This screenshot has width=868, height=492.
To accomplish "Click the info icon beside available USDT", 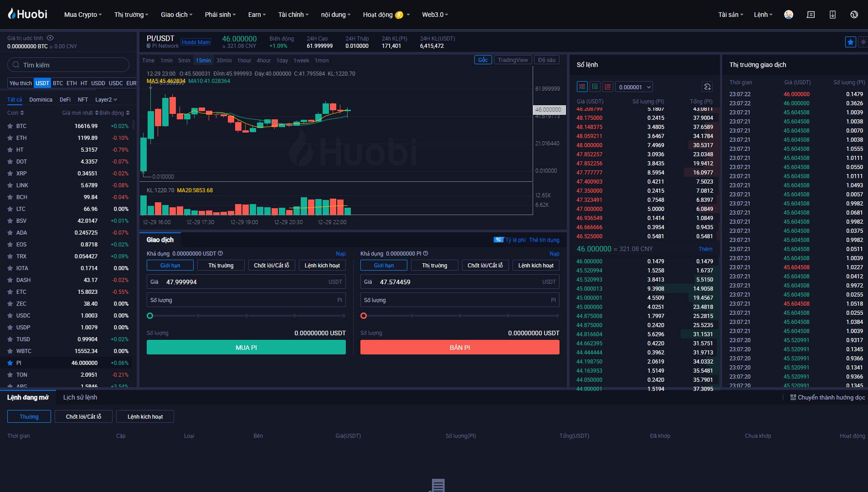I will coord(221,253).
